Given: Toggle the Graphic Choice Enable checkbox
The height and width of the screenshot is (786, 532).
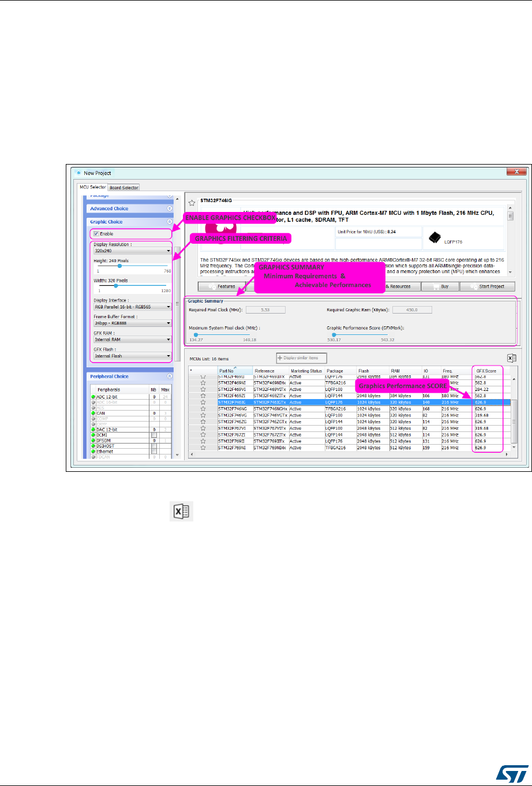Looking at the screenshot, I should pyautogui.click(x=96, y=234).
